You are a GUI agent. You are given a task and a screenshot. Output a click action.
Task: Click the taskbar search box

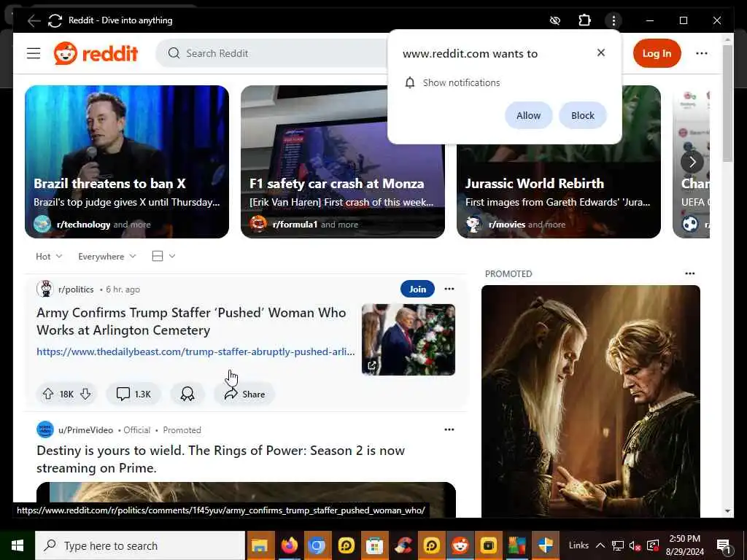tap(140, 545)
